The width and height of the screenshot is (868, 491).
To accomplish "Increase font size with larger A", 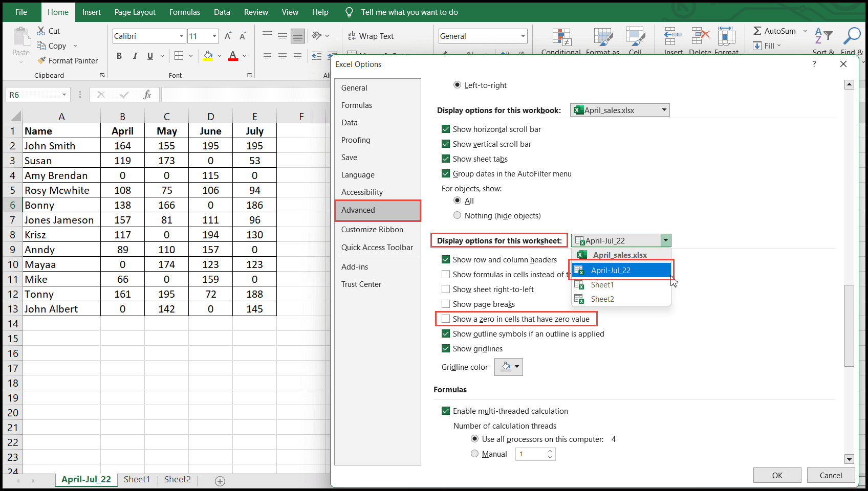I will point(228,36).
